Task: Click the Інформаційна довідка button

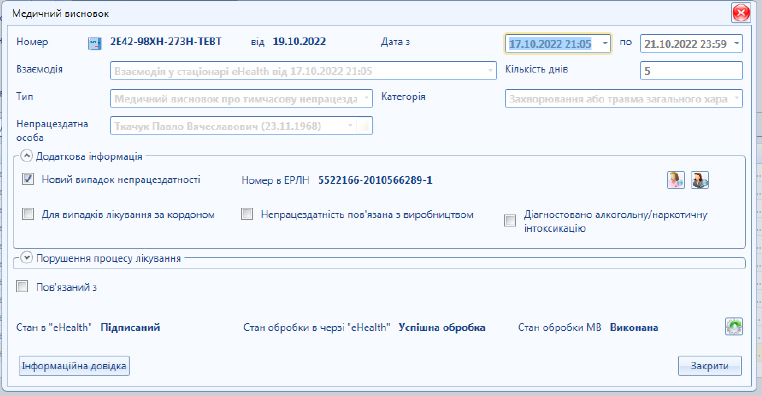Action: (74, 366)
